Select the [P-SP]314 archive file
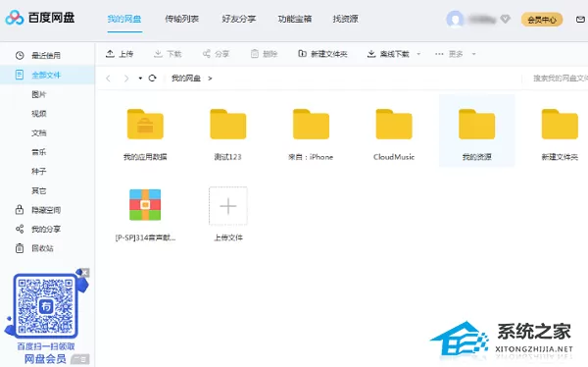 point(145,215)
